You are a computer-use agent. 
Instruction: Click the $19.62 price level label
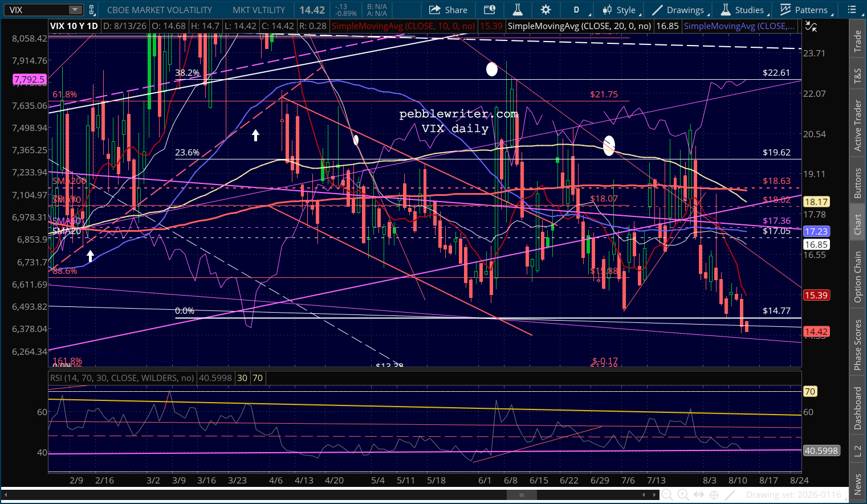pyautogui.click(x=776, y=153)
